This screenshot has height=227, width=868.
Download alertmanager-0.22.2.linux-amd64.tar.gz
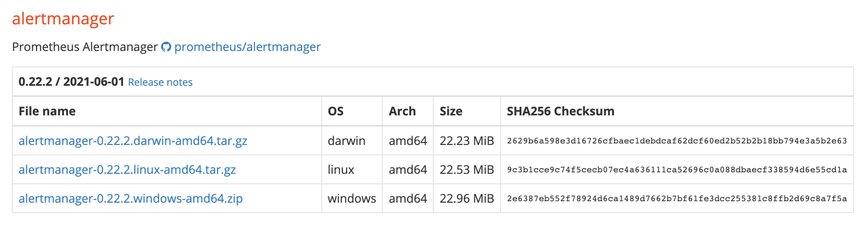click(x=127, y=170)
